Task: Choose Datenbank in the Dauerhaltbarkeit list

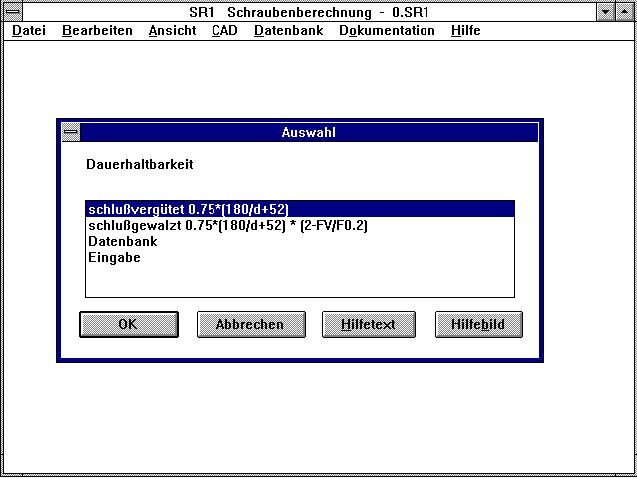Action: [x=300, y=241]
